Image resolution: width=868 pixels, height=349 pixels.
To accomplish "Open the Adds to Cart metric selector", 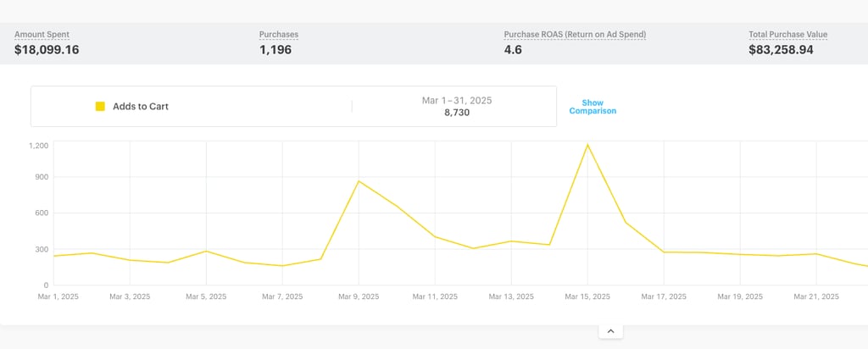I will pyautogui.click(x=141, y=107).
